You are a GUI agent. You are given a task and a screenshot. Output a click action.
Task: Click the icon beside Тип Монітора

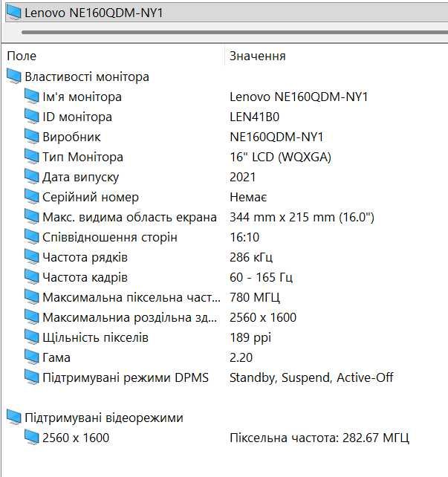(x=32, y=156)
